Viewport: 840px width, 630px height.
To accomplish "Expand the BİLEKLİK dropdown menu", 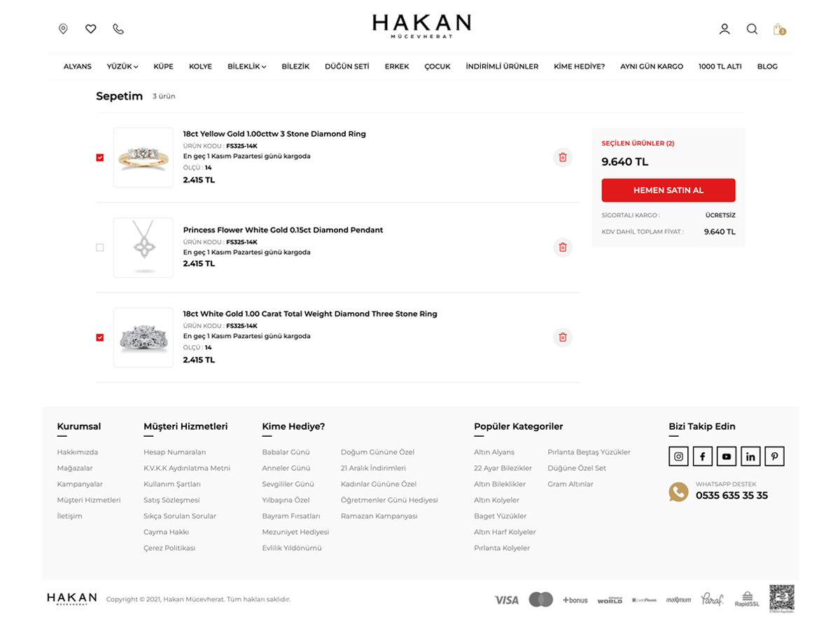I will point(246,66).
